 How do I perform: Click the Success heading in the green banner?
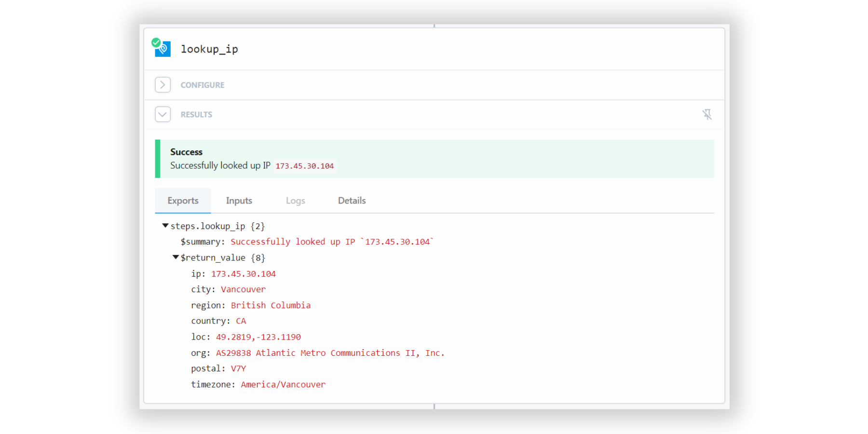[186, 152]
